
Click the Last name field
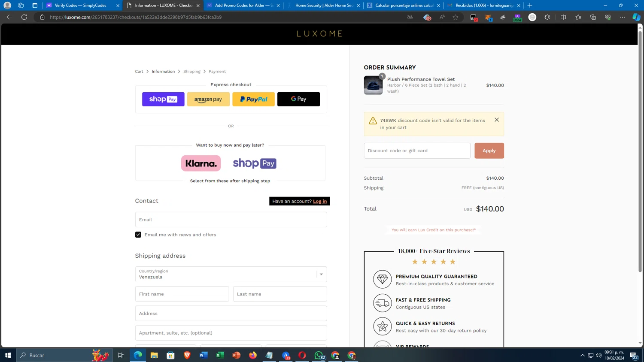pos(280,294)
